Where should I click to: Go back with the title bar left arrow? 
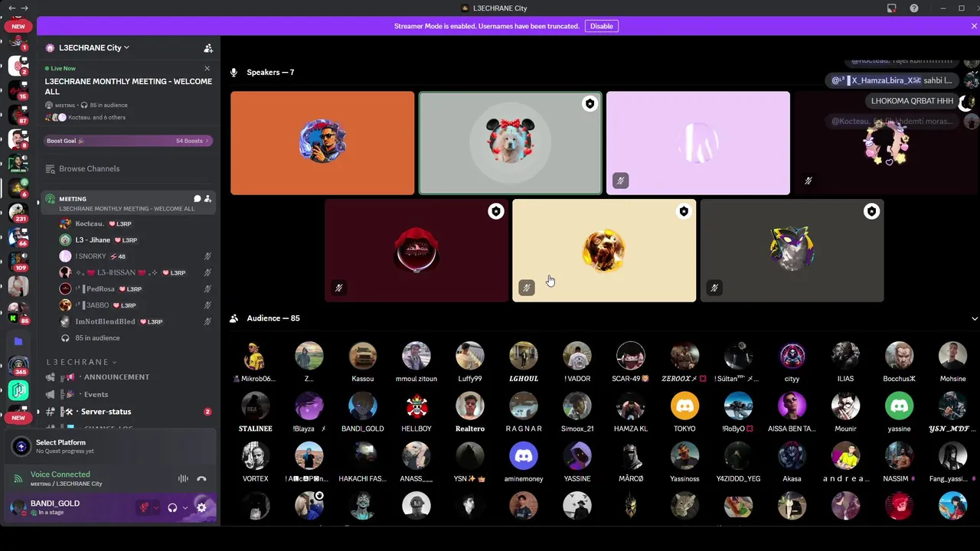point(11,8)
